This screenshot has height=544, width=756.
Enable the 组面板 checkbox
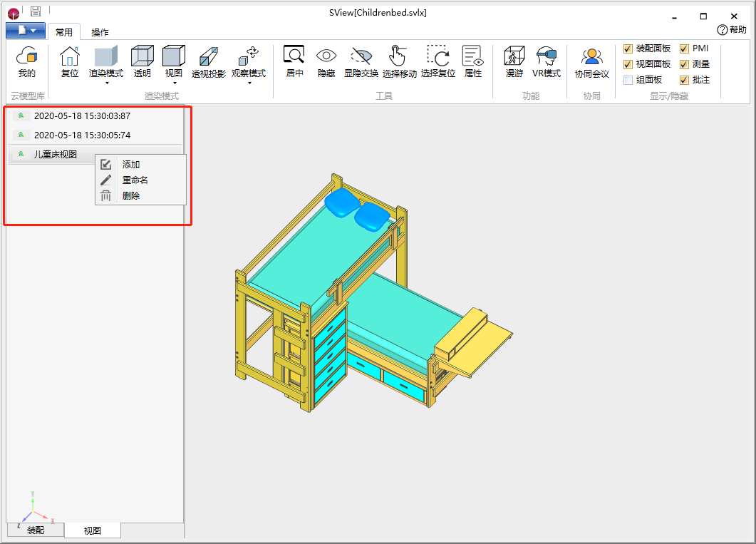click(628, 80)
